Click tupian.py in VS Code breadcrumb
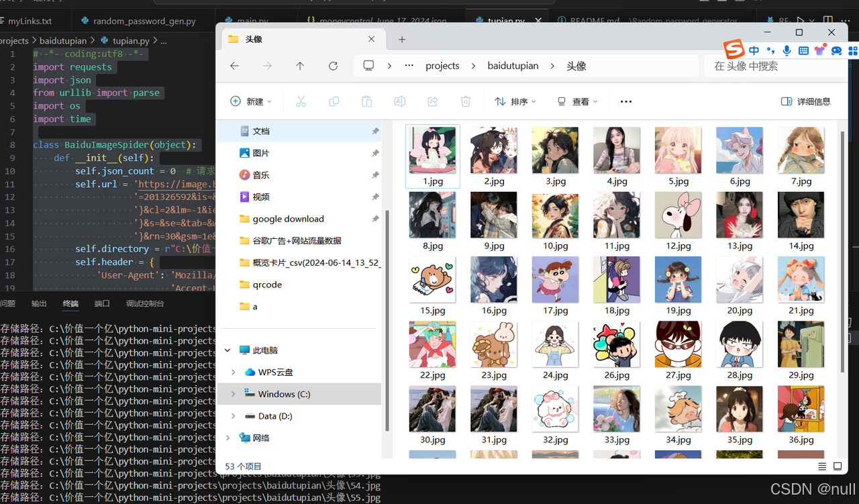 coord(131,41)
